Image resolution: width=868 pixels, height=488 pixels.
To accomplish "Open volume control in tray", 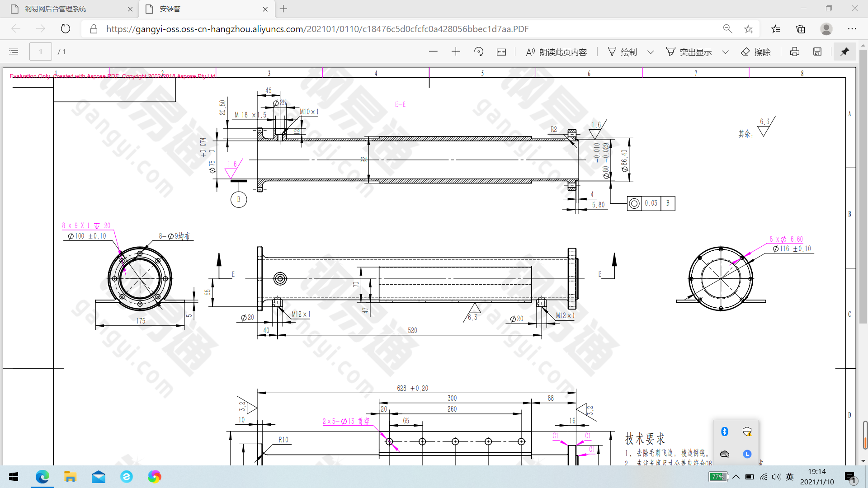I will (776, 477).
